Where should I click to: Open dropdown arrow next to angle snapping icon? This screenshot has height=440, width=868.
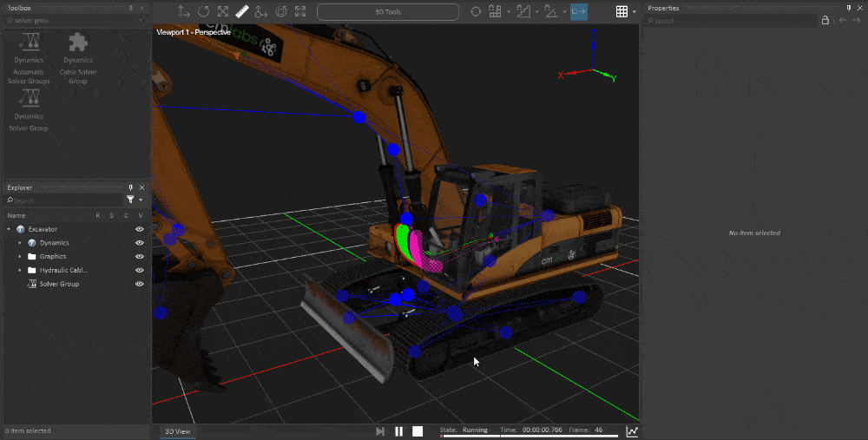565,12
